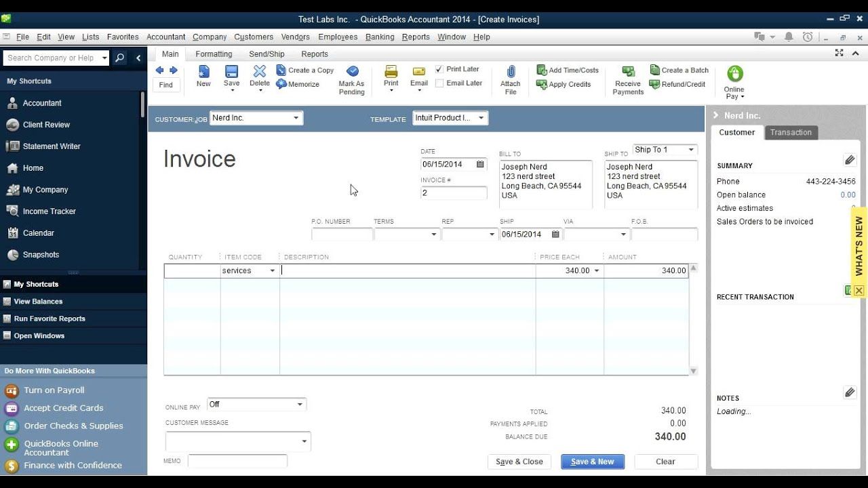The height and width of the screenshot is (488, 868).
Task: Click the Invoice # field
Action: point(454,193)
